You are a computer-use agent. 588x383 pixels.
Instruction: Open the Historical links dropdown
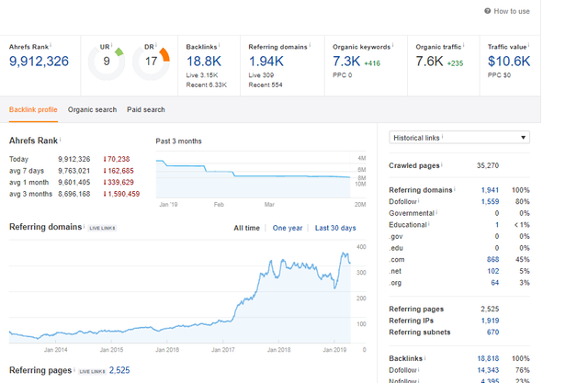pyautogui.click(x=459, y=138)
